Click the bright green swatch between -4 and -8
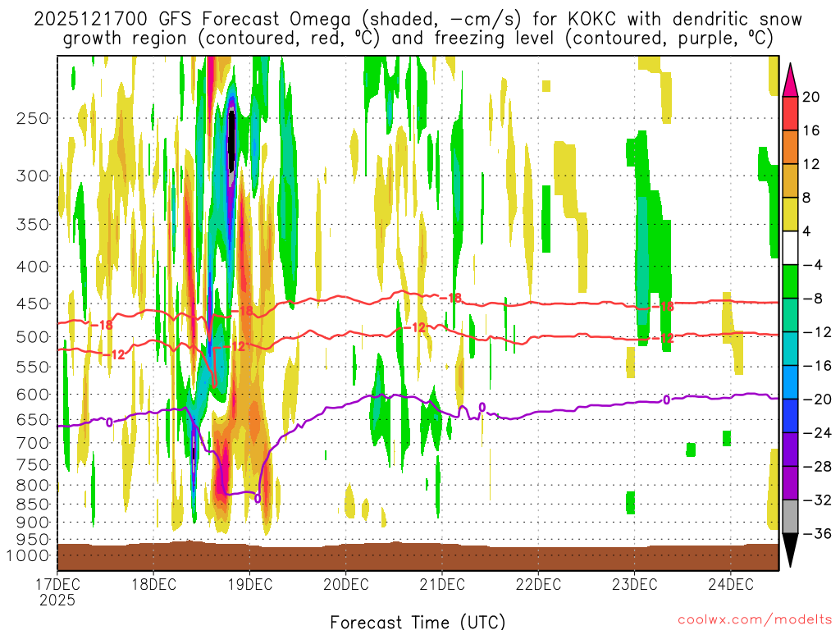 790,281
